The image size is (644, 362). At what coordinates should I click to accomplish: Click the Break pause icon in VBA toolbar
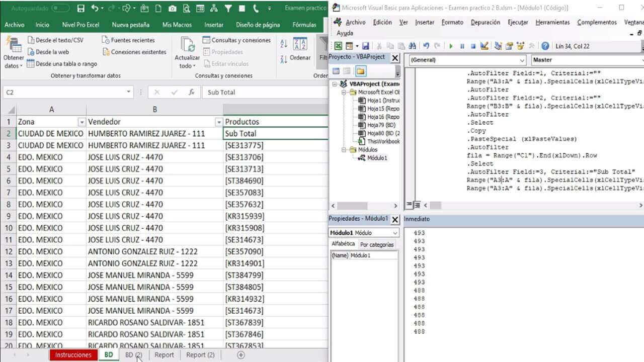point(462,46)
